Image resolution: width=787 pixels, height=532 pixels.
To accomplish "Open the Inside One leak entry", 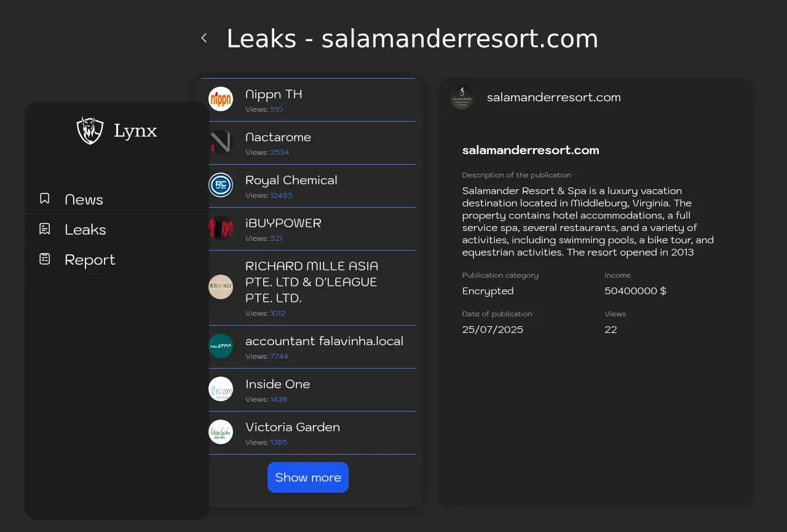I will point(278,384).
